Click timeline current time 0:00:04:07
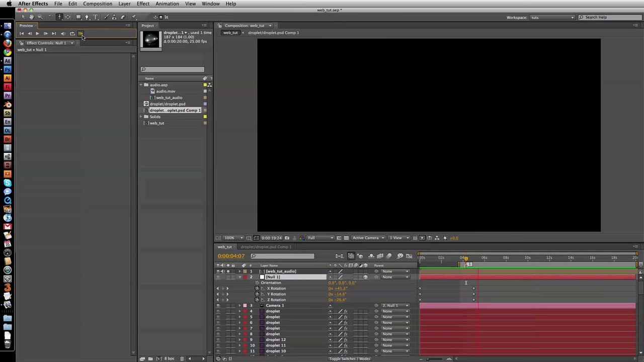644x362 pixels. click(231, 256)
